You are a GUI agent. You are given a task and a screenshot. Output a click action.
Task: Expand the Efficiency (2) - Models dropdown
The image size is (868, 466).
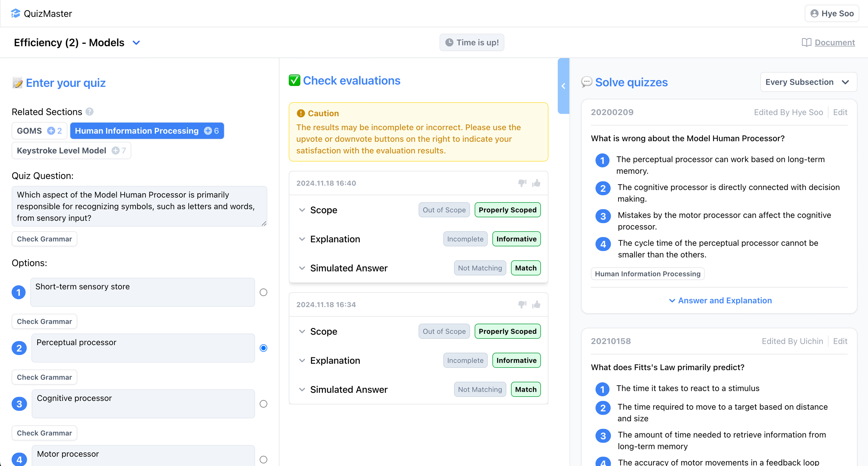tap(136, 43)
